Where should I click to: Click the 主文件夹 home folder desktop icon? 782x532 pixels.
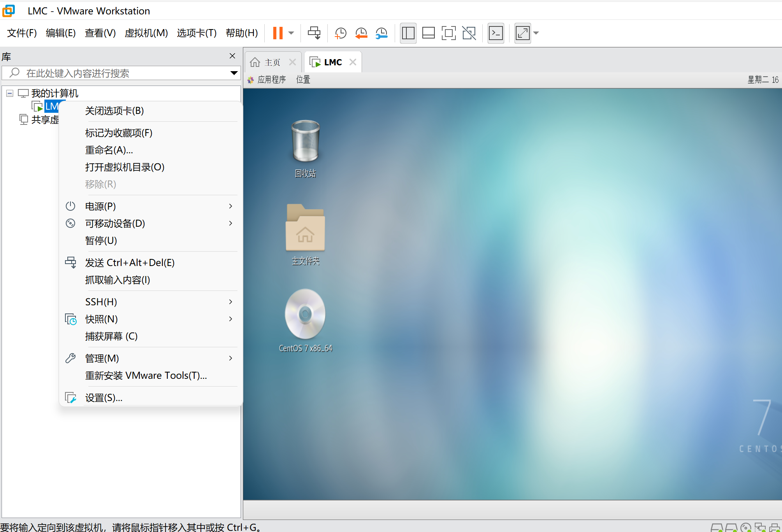(306, 234)
